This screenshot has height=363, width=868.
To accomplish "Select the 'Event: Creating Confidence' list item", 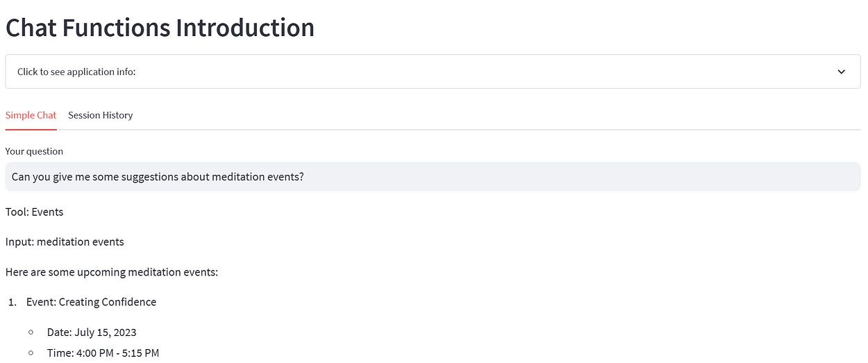I will click(91, 302).
